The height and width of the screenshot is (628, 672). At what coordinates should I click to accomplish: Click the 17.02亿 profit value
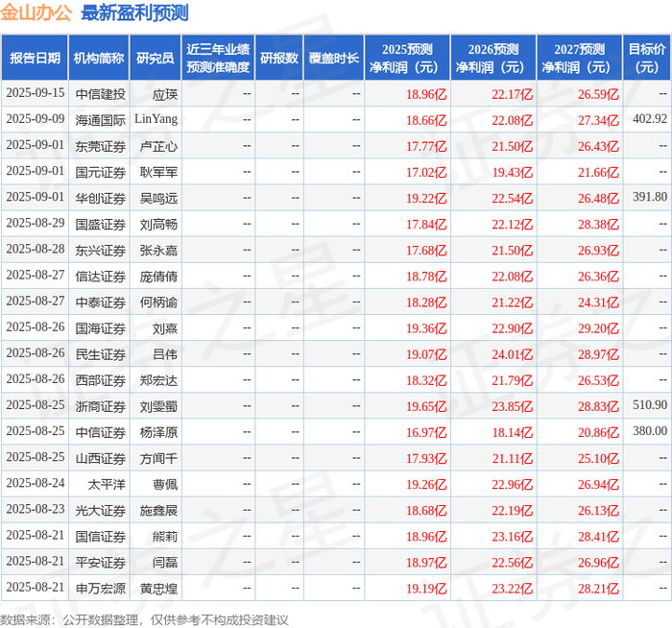tap(426, 172)
